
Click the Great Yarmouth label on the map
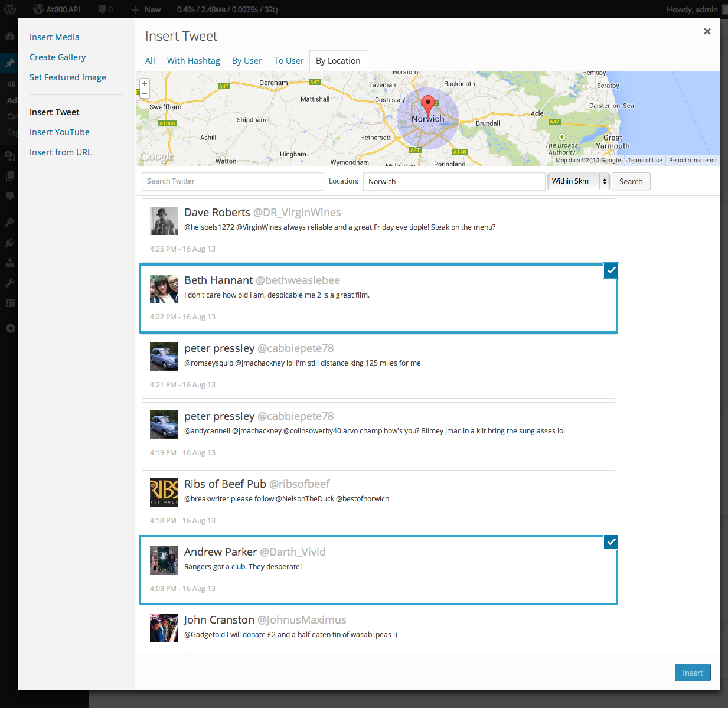click(x=613, y=142)
